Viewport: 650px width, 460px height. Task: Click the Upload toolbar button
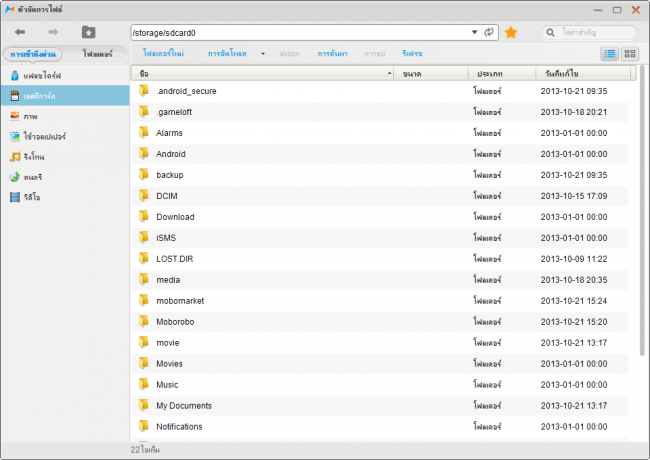227,53
